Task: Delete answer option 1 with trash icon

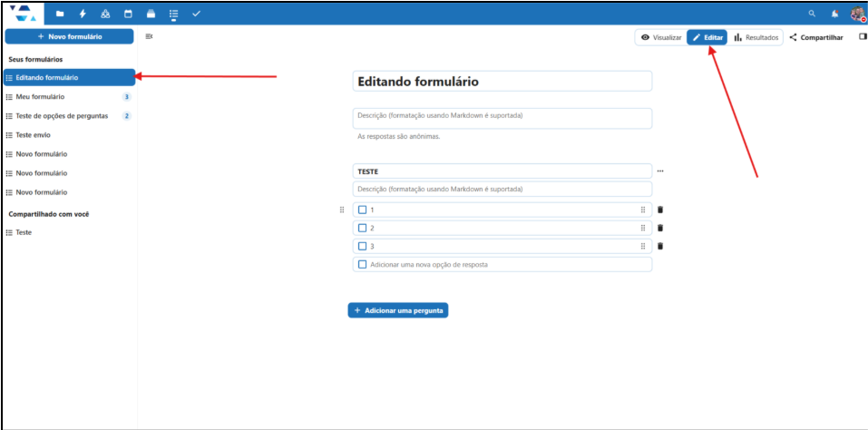Action: [x=660, y=210]
